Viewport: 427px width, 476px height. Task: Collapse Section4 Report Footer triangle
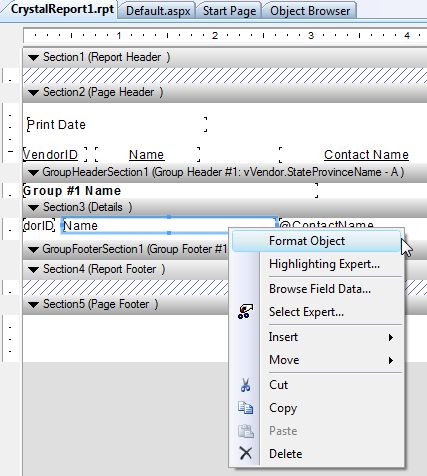click(x=33, y=270)
